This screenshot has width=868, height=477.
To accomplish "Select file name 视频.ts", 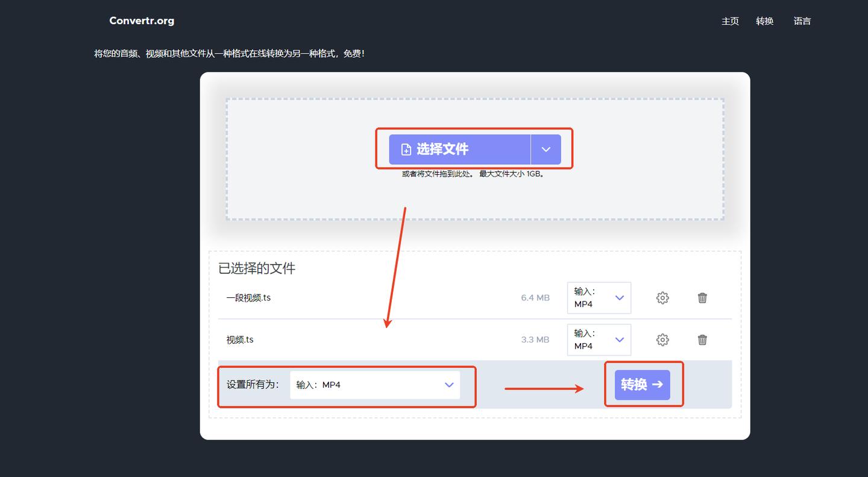I will pos(240,340).
